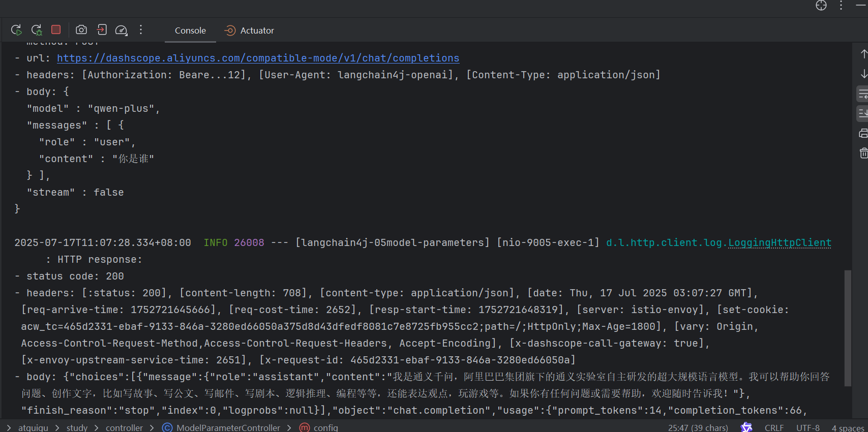Click the "model" : "qwen-plus" line
Image resolution: width=868 pixels, height=432 pixels.
click(94, 108)
